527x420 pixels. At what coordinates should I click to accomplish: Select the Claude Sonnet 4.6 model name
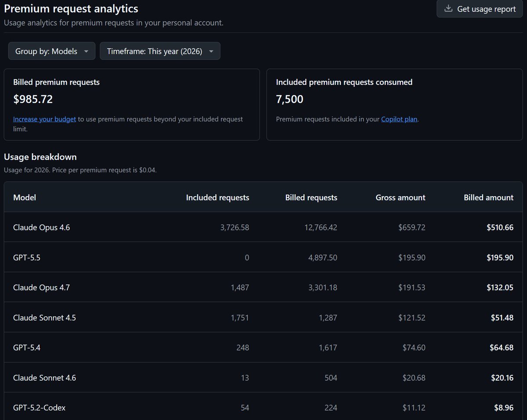click(44, 377)
